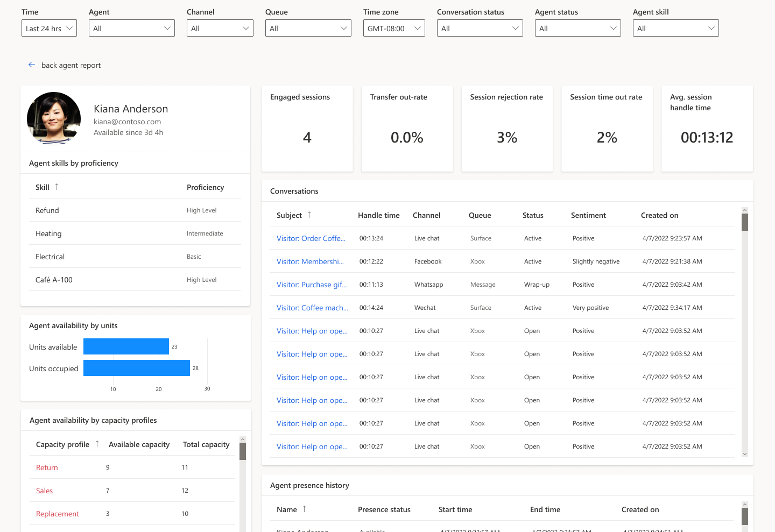Viewport: 775px width, 532px height.
Task: Open the Sales capacity profile
Action: click(44, 490)
